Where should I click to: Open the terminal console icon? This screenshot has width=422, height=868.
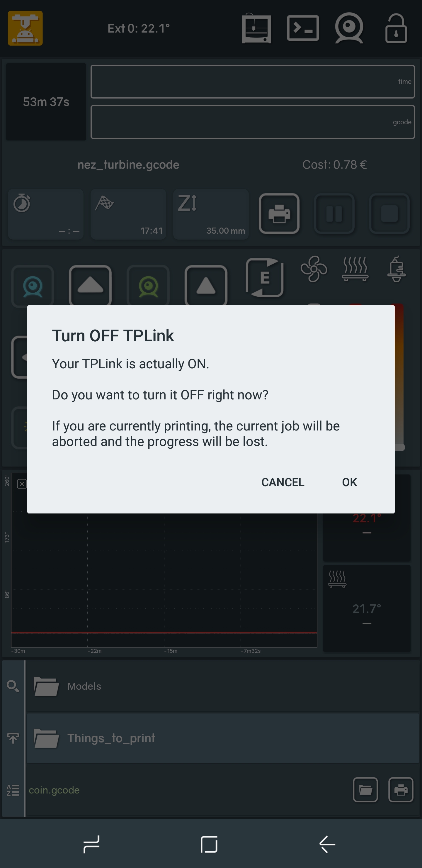click(x=303, y=28)
